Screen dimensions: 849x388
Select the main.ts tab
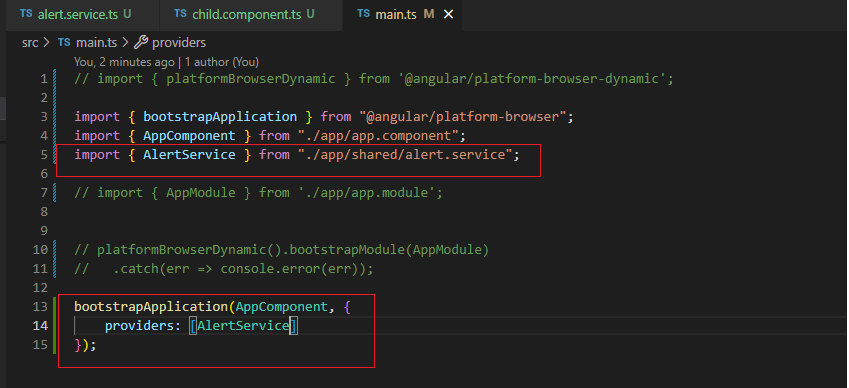pyautogui.click(x=402, y=15)
